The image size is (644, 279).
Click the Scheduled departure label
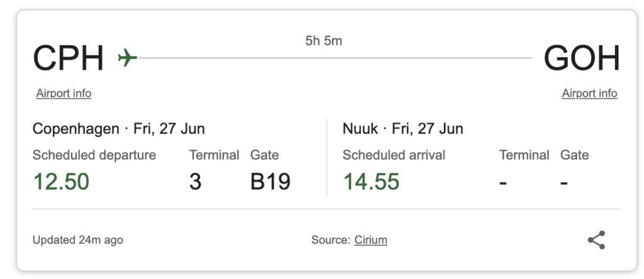point(94,155)
